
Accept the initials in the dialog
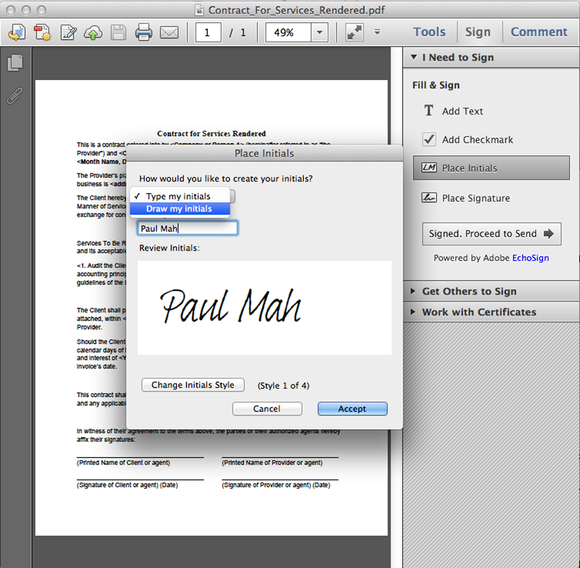tap(353, 409)
